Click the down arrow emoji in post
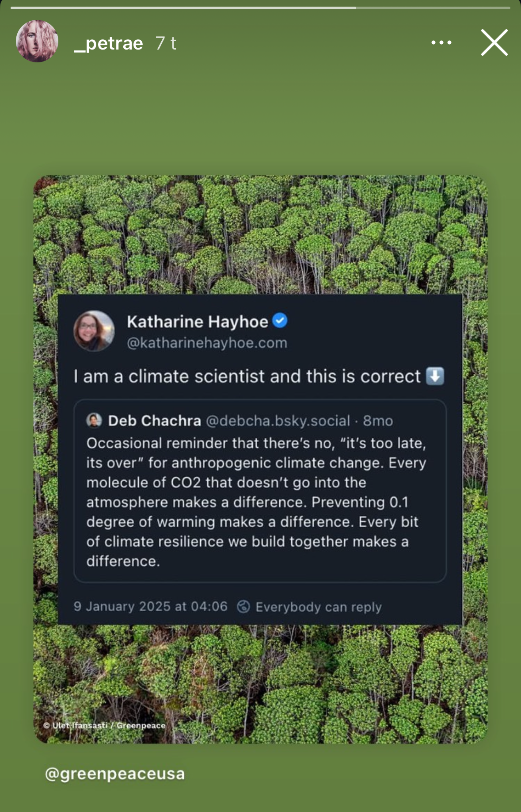The image size is (521, 812). click(435, 376)
